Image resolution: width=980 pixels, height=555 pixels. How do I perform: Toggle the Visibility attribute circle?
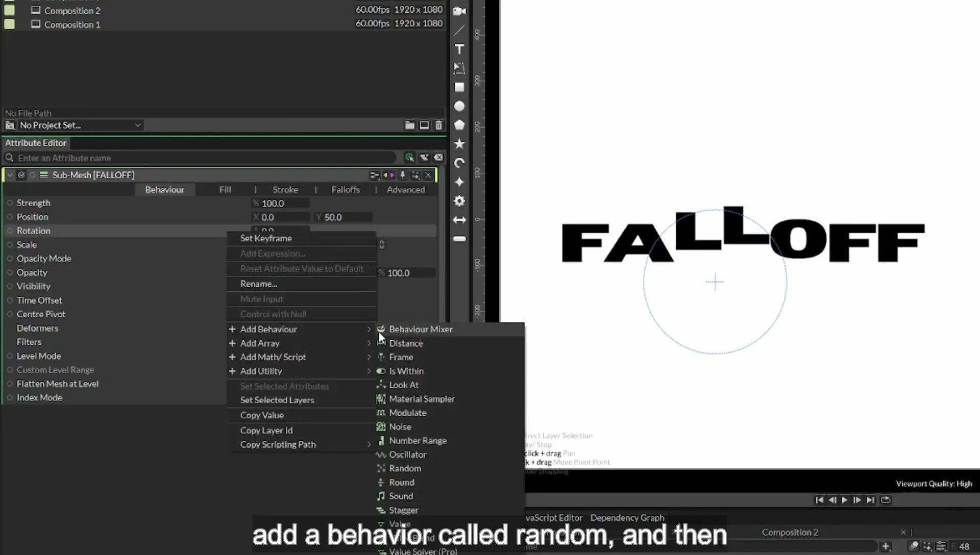[x=10, y=286]
